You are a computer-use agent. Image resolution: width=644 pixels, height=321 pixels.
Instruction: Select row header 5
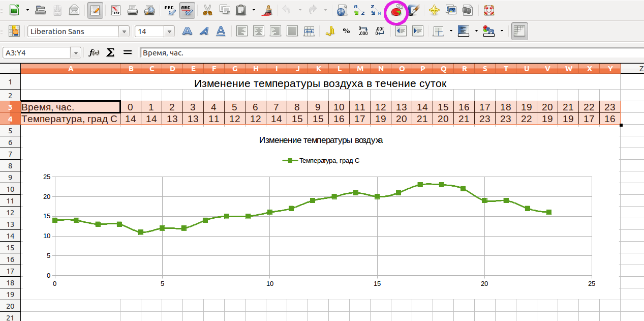pyautogui.click(x=10, y=130)
